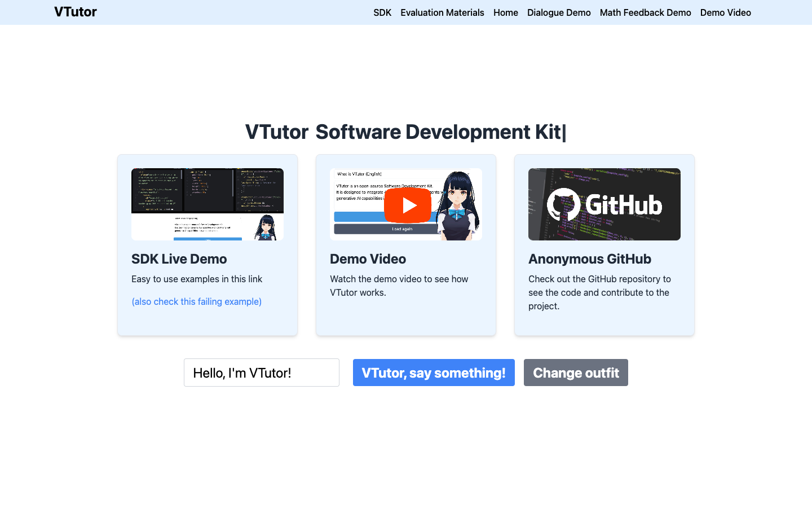Click the Change outfit button
812x508 pixels.
[x=576, y=373]
